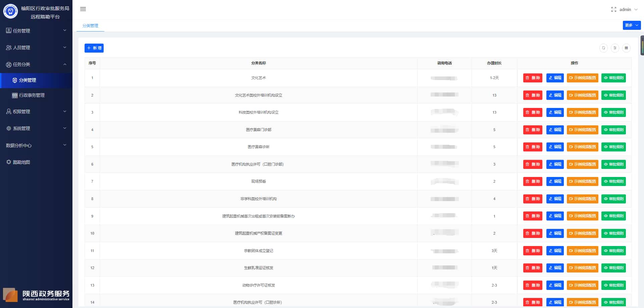Viewport: 644px width, 308px height.
Task: Edit the 建筑起重机械产权备案证变更 row
Action: (x=555, y=233)
